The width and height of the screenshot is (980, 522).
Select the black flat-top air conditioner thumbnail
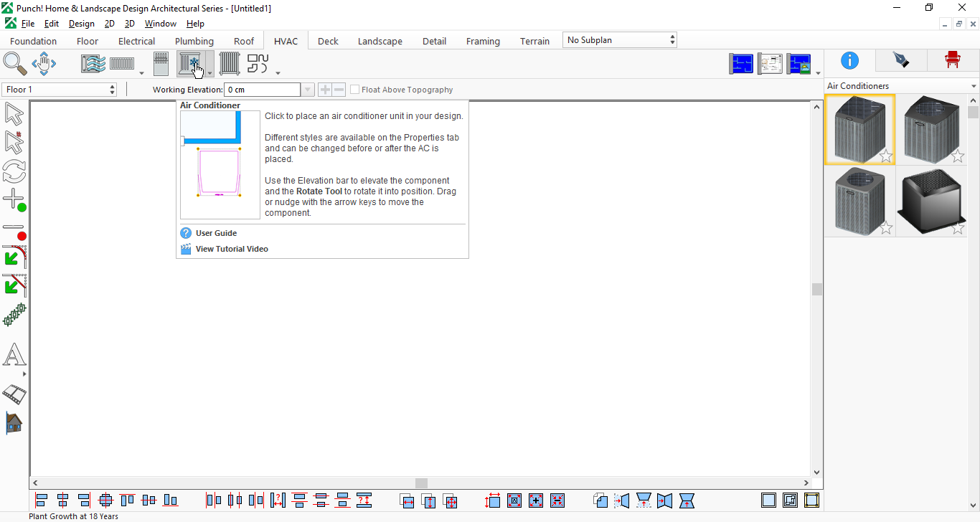click(x=931, y=201)
